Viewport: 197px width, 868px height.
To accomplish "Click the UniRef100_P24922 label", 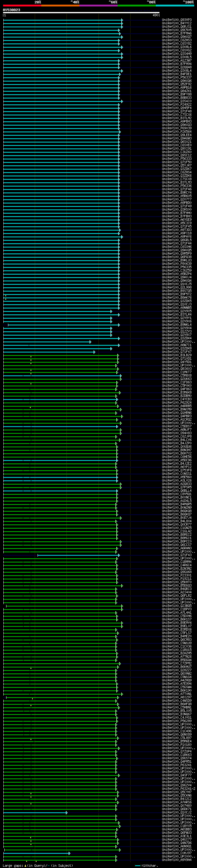I will [x=177, y=104].
